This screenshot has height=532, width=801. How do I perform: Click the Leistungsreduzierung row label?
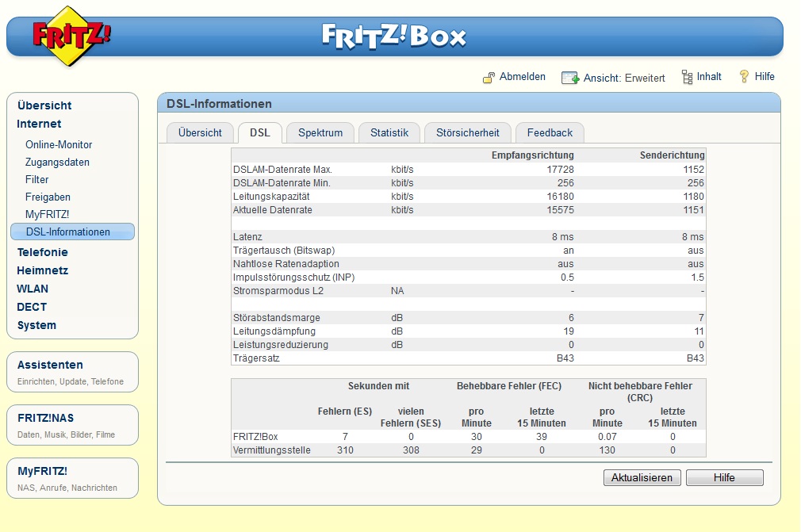tap(281, 345)
